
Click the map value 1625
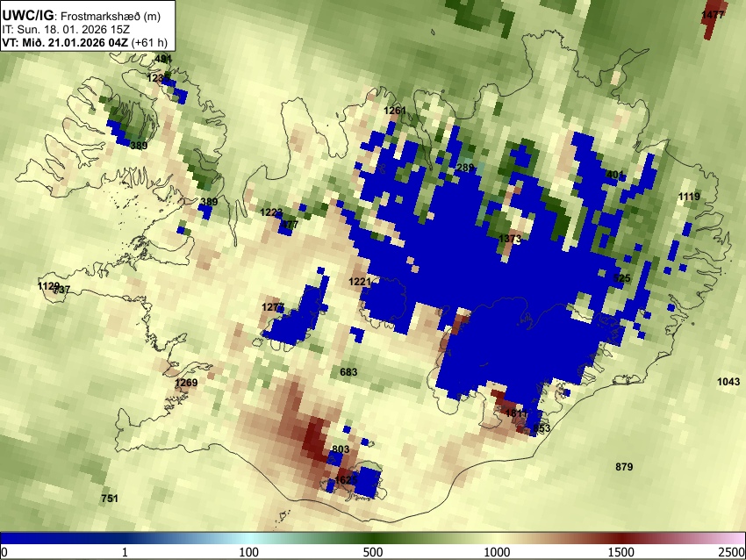pyautogui.click(x=346, y=479)
